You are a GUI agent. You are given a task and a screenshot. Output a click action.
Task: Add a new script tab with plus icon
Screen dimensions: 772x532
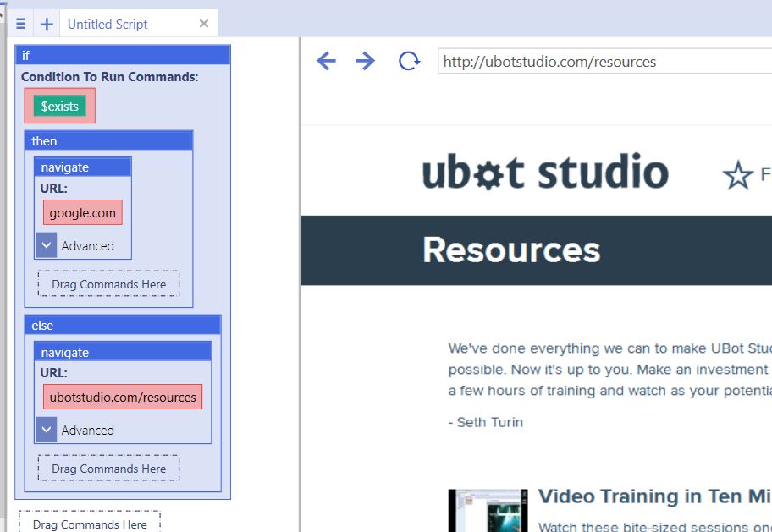47,24
